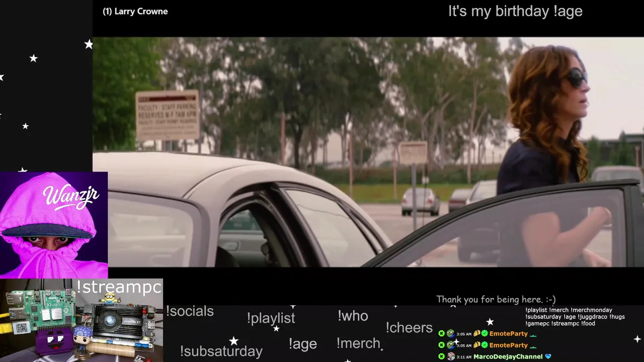Open MarcoDeejayChannel's username in chat
This screenshot has height=362, width=644.
tap(508, 356)
